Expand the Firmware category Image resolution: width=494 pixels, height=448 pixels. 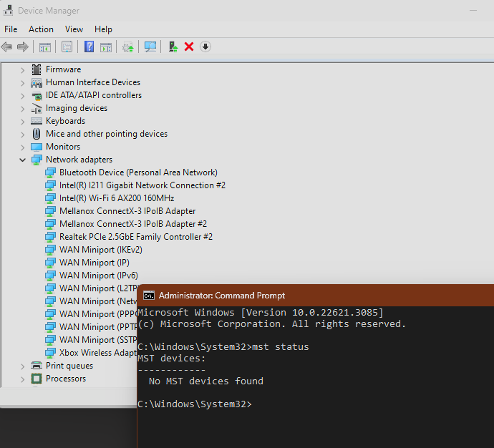click(22, 70)
